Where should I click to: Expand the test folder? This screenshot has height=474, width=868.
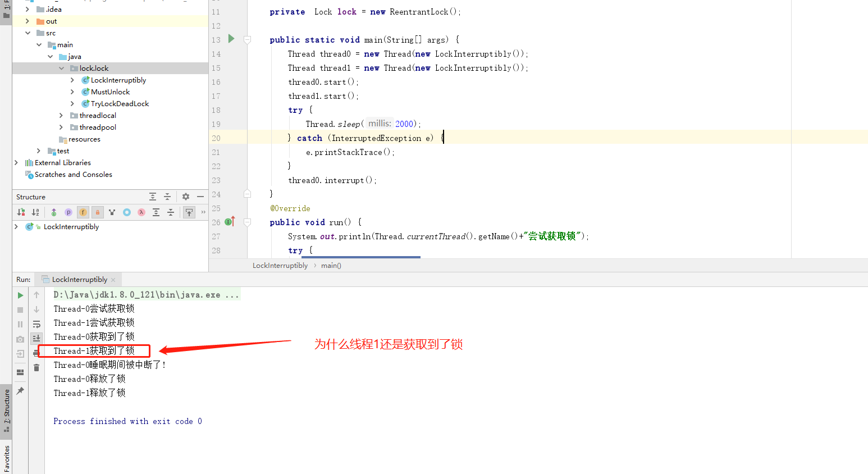[x=39, y=151]
